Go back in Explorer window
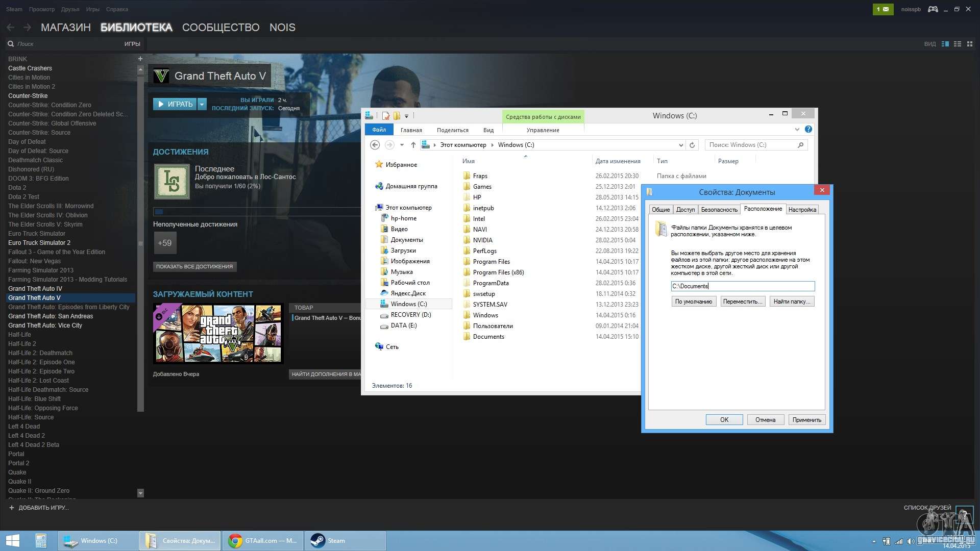Screen dimensions: 980x551 click(375, 145)
